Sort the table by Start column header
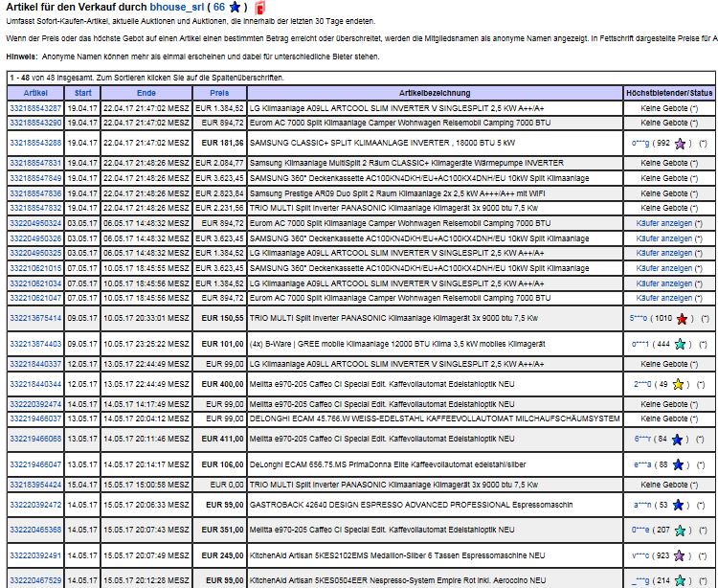Viewport: 718px width, 588px height. pyautogui.click(x=83, y=93)
